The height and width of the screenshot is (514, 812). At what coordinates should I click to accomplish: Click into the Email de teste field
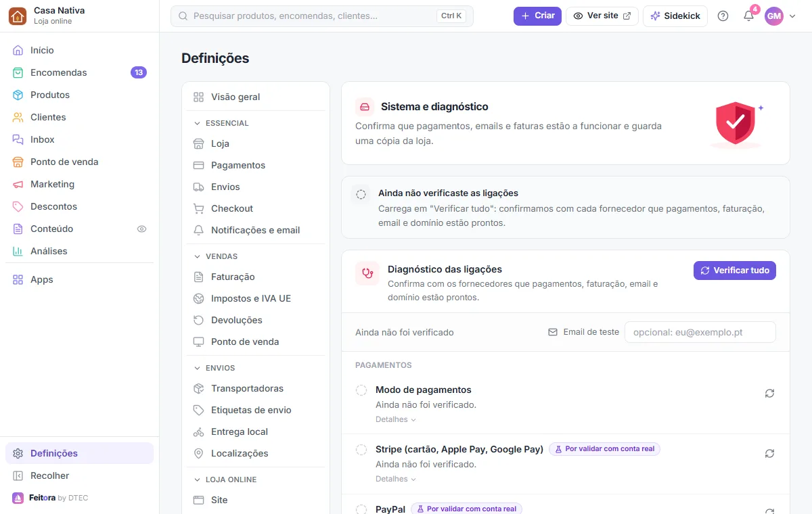700,332
